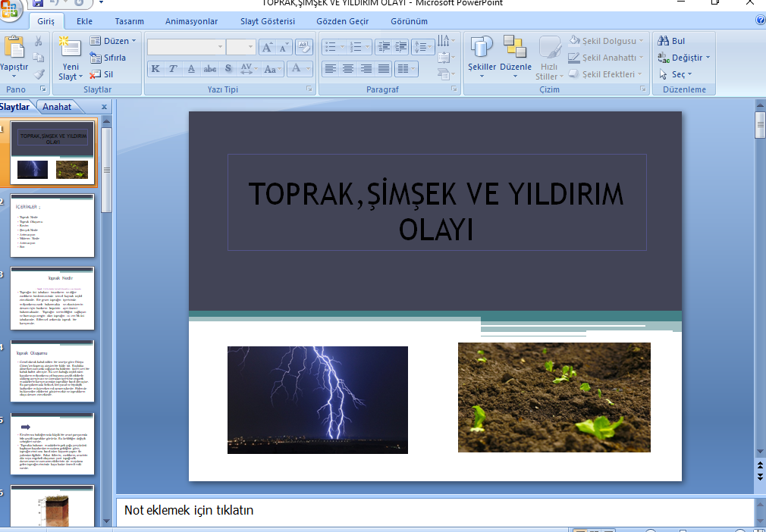Click the main slide vertical scrollbar thumb
The height and width of the screenshot is (532, 766).
[760, 125]
